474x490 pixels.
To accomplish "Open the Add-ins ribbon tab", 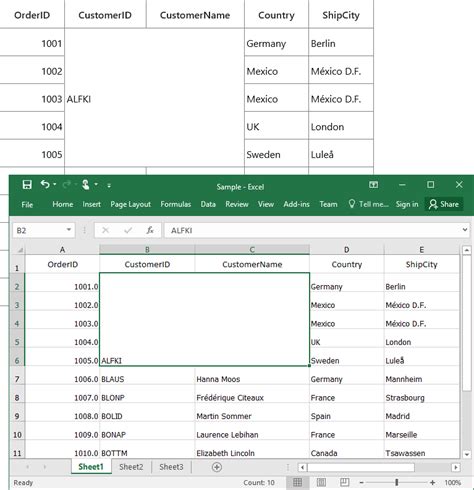I will (296, 204).
